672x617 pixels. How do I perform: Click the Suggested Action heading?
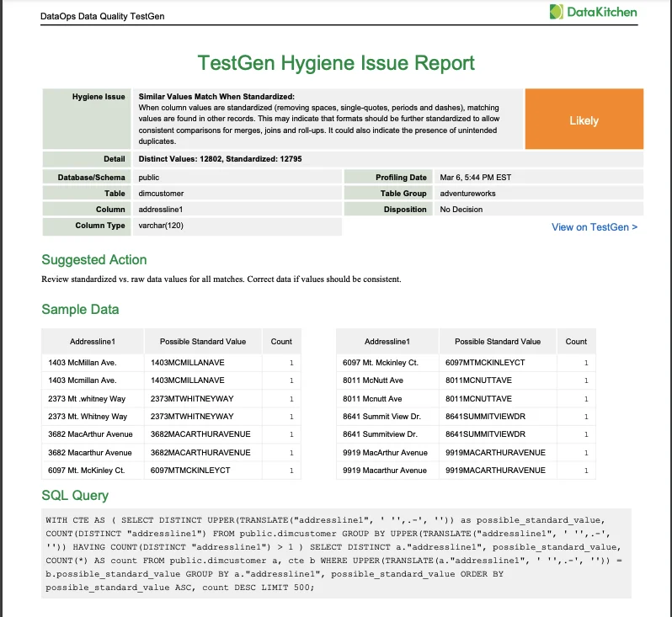pyautogui.click(x=94, y=260)
